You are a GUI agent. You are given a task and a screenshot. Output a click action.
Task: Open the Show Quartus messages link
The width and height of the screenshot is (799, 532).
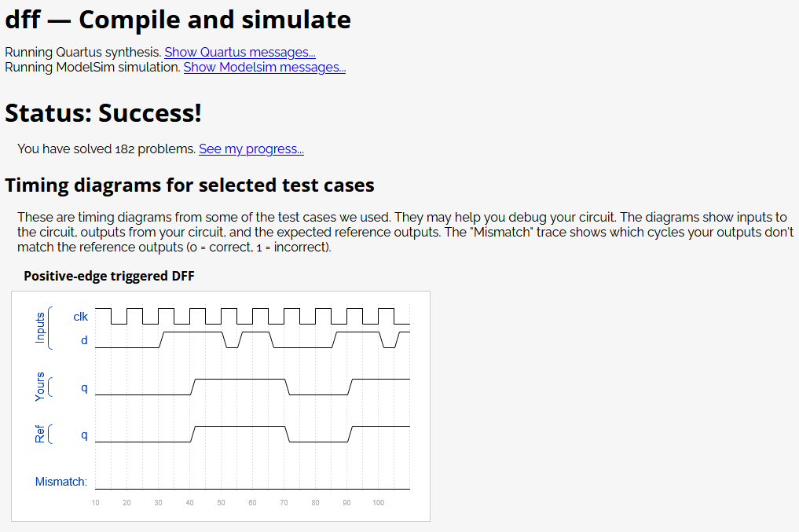point(240,53)
